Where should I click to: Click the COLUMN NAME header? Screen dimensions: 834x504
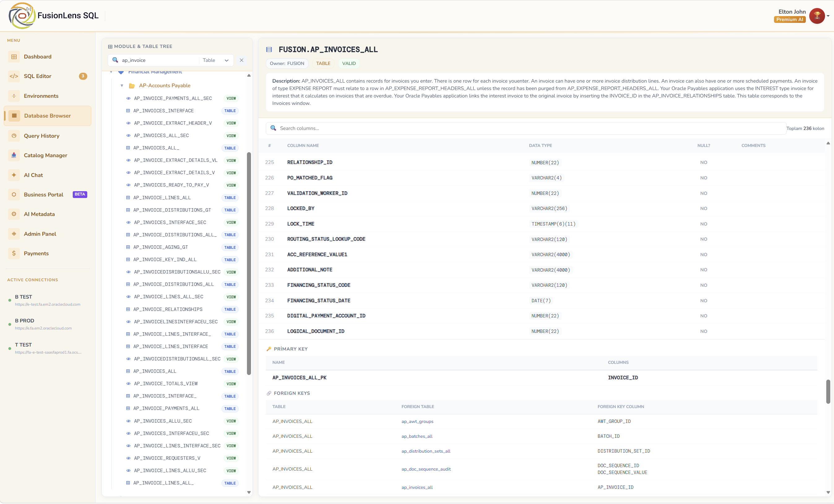pos(303,145)
